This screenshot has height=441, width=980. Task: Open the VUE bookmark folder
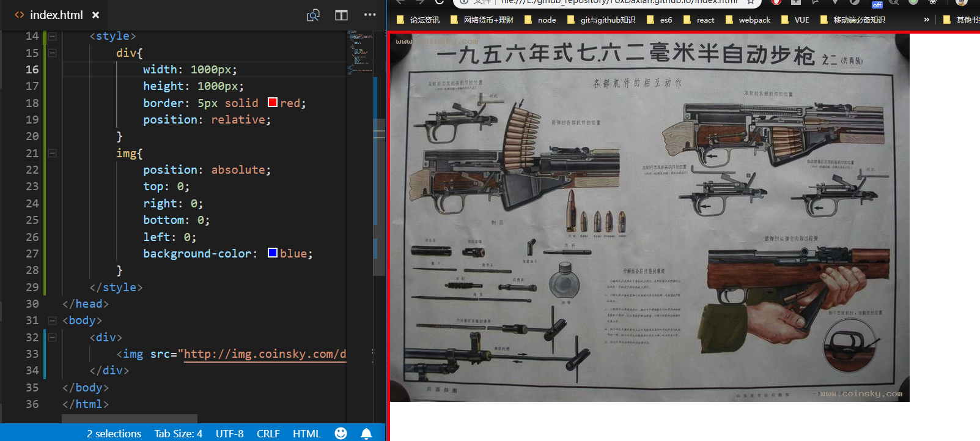point(795,20)
